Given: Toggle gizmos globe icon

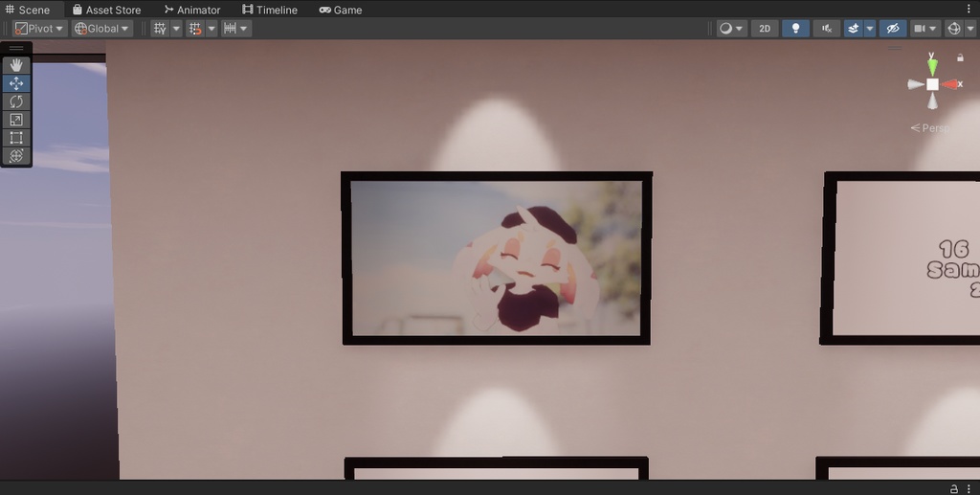Looking at the screenshot, I should coord(954,29).
